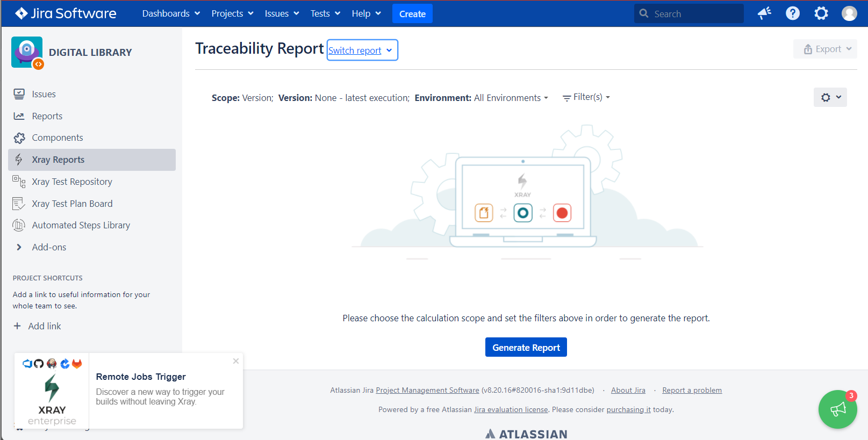Screen dimensions: 868x440
Task: Click the Xray Reports lightning icon
Action: pos(19,160)
